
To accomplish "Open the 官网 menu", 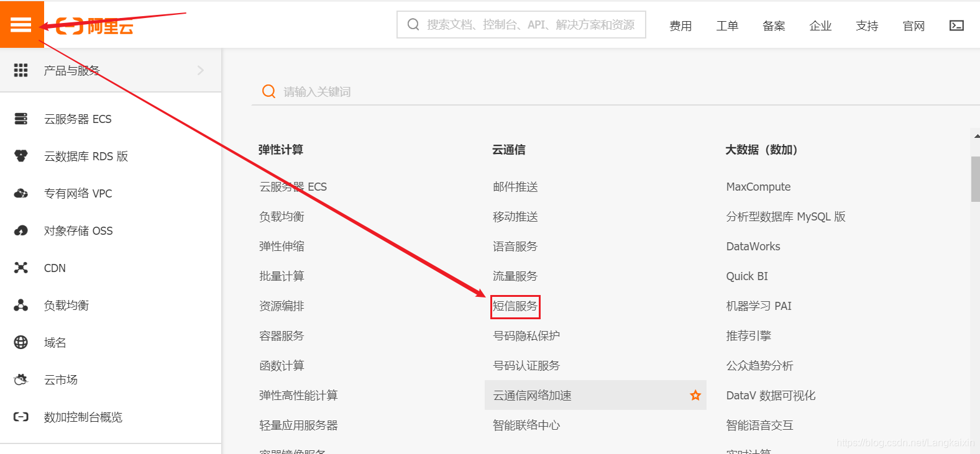I will tap(914, 25).
